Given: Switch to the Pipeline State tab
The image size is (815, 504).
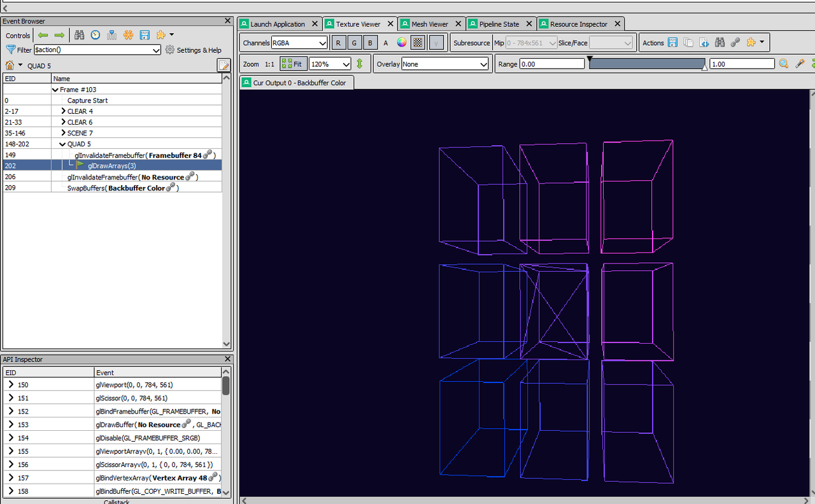Looking at the screenshot, I should (x=499, y=24).
